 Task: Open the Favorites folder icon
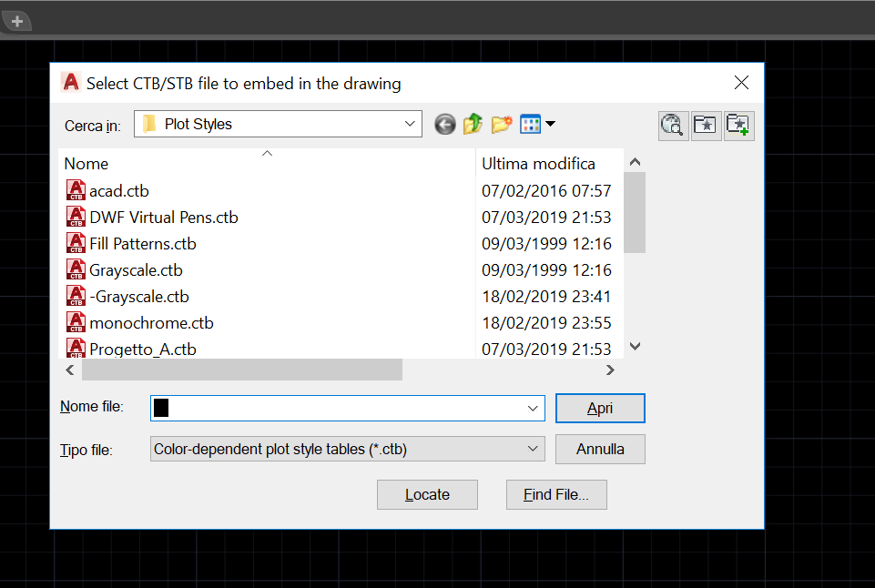tap(706, 125)
